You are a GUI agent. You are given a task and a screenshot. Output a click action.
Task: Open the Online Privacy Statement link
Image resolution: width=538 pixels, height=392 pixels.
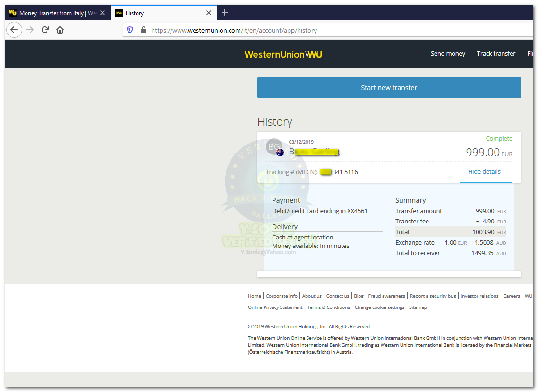[x=275, y=307]
